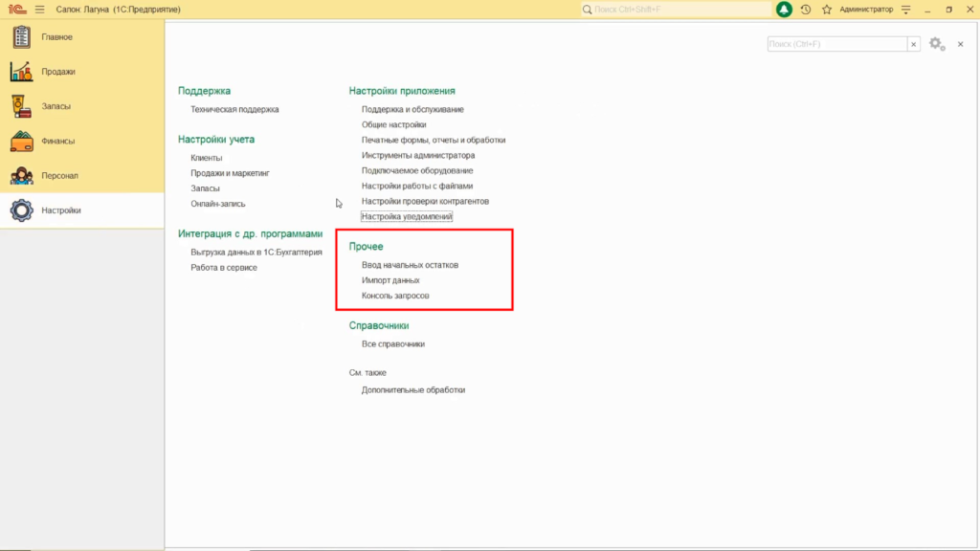Open the Продажи chart icon in sidebar
980x551 pixels.
pyautogui.click(x=21, y=71)
